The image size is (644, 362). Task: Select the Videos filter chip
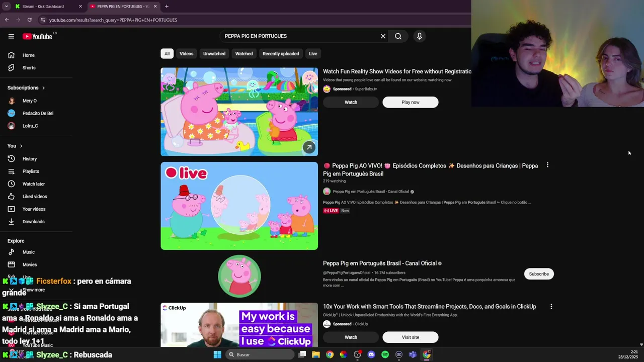click(x=186, y=54)
